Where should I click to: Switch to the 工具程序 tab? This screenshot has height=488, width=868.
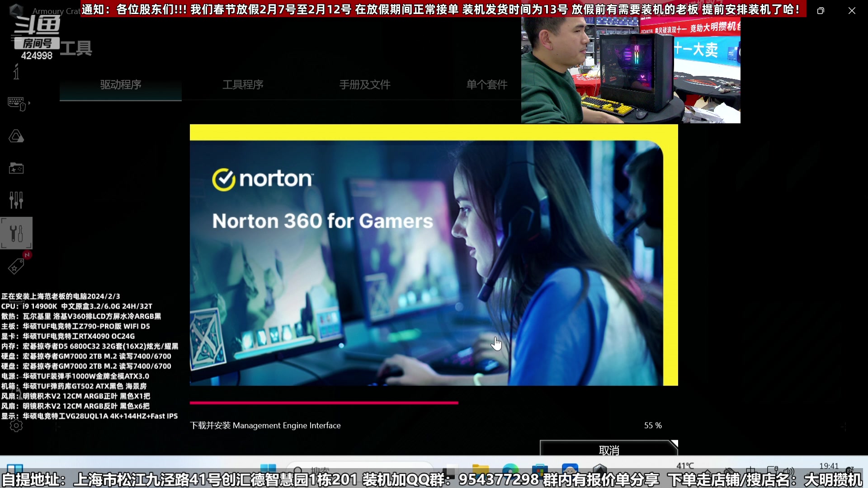pos(243,84)
